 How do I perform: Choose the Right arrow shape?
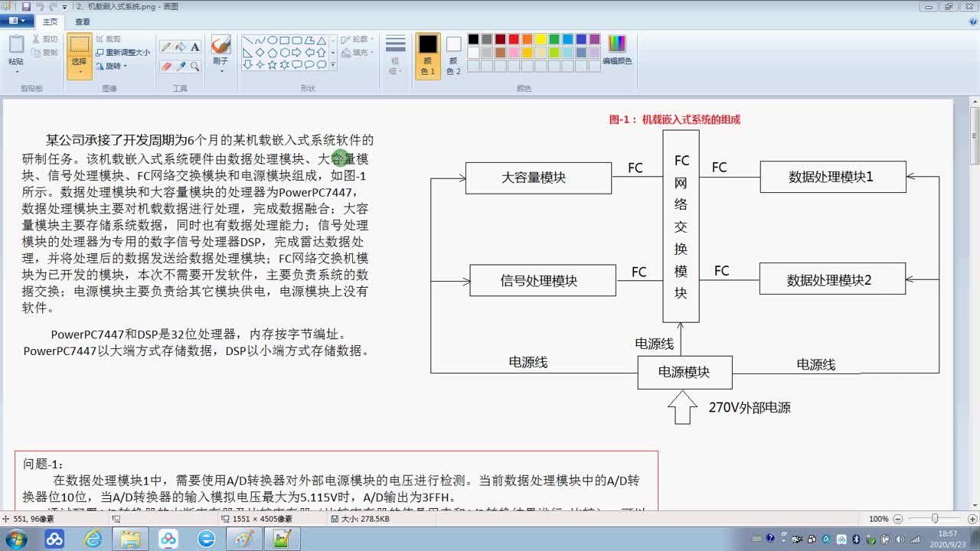coord(296,53)
